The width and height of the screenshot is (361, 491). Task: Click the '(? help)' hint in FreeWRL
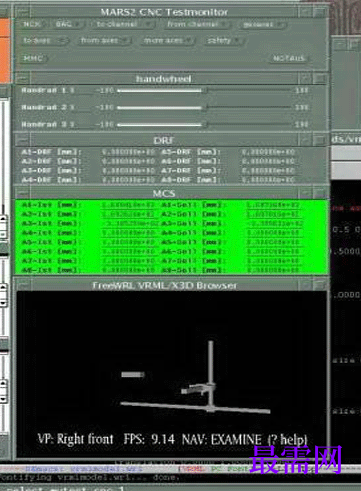[287, 440]
